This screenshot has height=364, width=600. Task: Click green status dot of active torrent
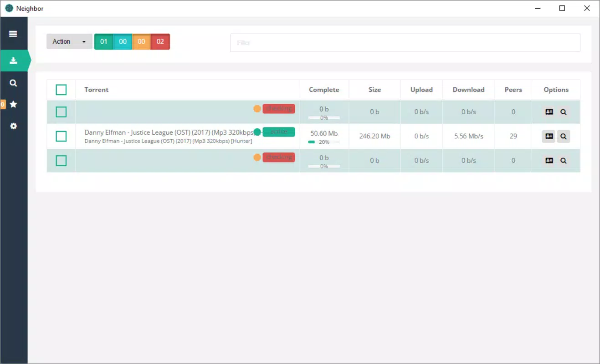tap(257, 132)
